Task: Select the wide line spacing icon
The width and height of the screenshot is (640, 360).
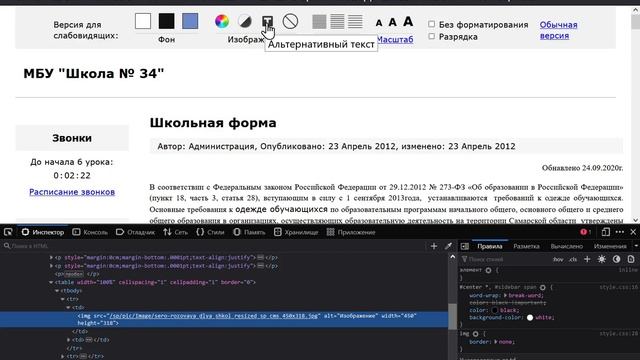Action: click(x=355, y=21)
